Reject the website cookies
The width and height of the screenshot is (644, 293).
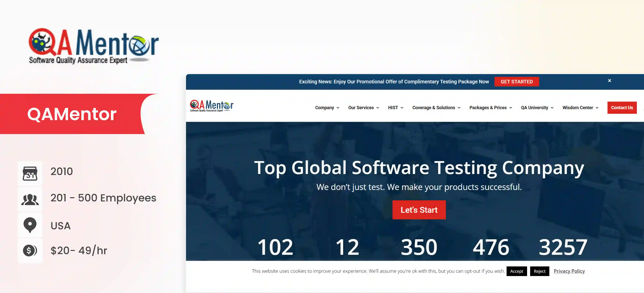540,271
